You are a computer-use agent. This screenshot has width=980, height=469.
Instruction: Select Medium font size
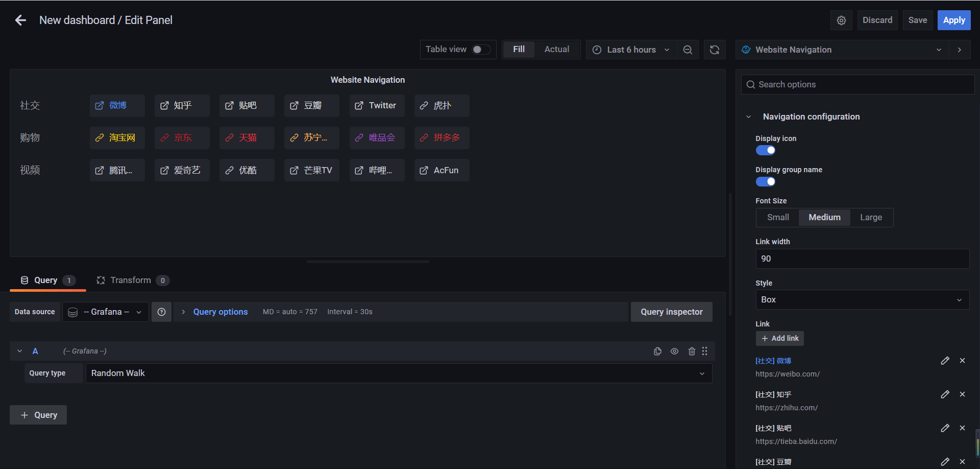pos(824,218)
